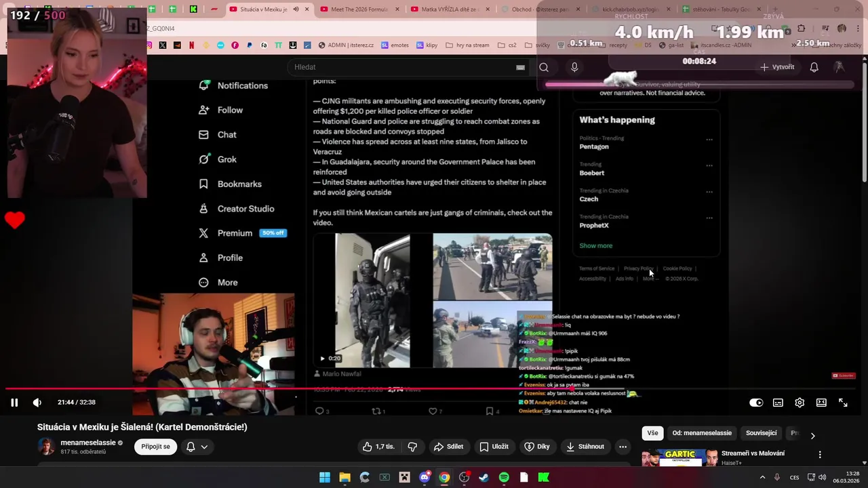
Task: Open player settings gear
Action: [x=800, y=403]
